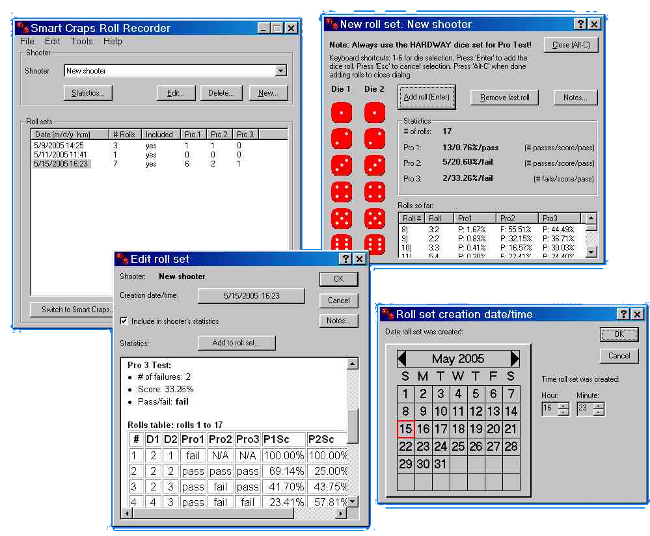Click horizontal scrollbar thumb in Edit roll set
650x536 pixels.
pos(213,514)
